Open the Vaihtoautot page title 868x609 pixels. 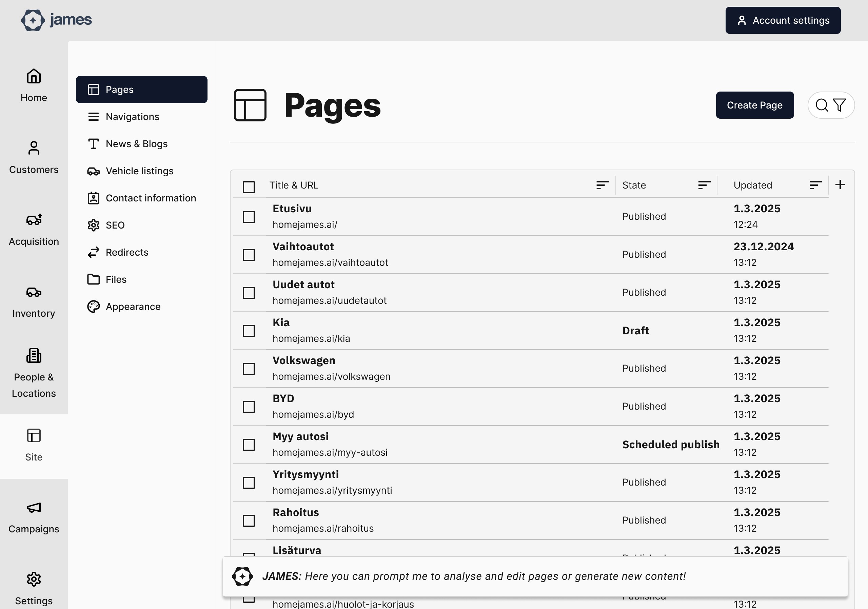[x=303, y=247]
